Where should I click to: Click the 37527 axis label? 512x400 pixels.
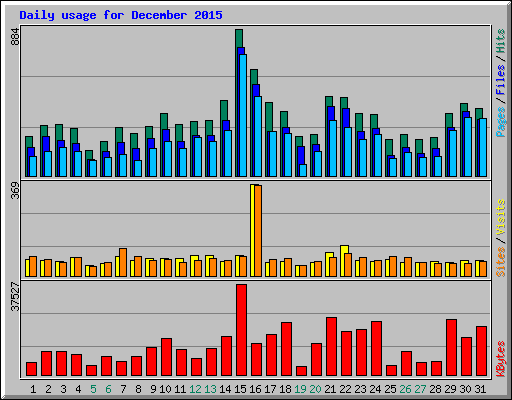[x=15, y=296]
